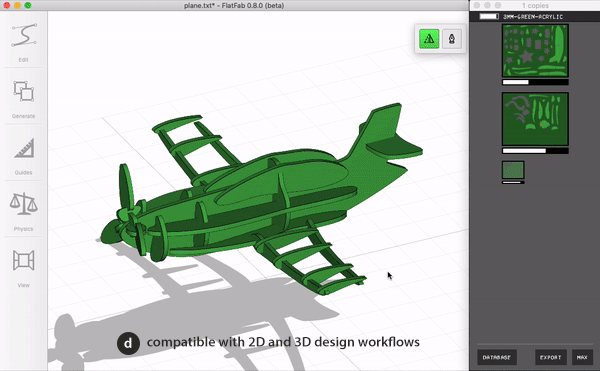600x371 pixels.
Task: Toggle the pen nib button
Action: point(452,39)
